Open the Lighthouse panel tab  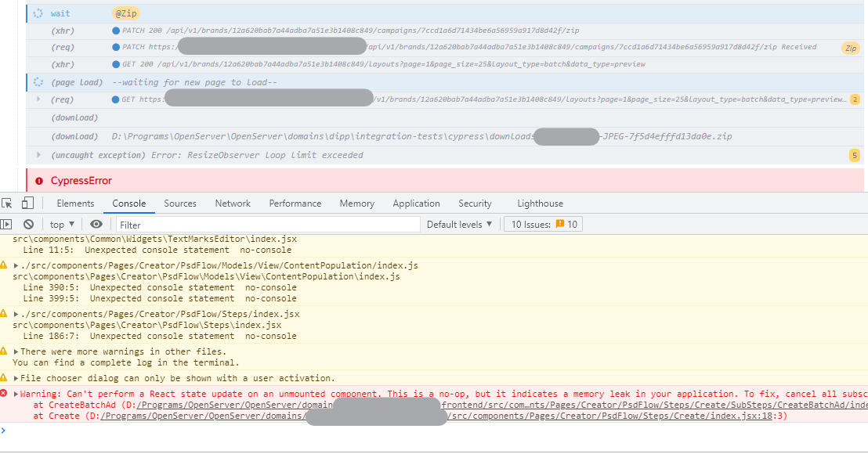click(539, 203)
